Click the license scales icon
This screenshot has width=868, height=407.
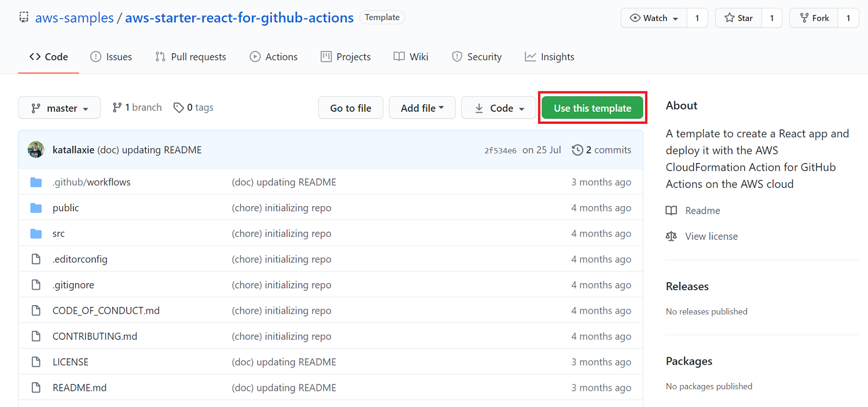pyautogui.click(x=671, y=236)
